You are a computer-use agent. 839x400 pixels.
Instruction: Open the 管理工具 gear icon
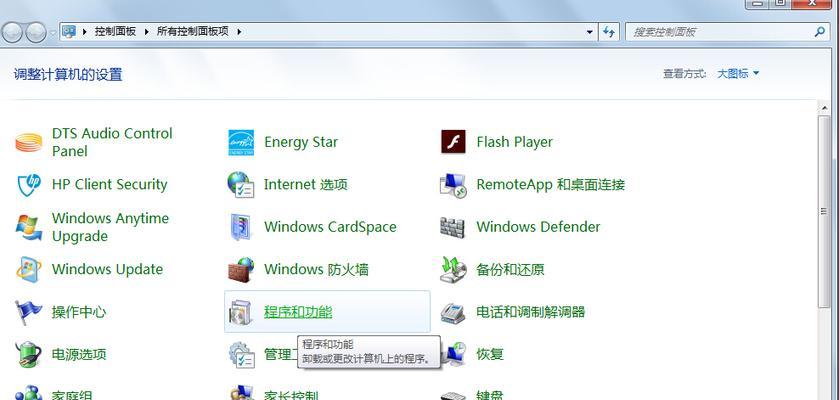pyautogui.click(x=241, y=354)
